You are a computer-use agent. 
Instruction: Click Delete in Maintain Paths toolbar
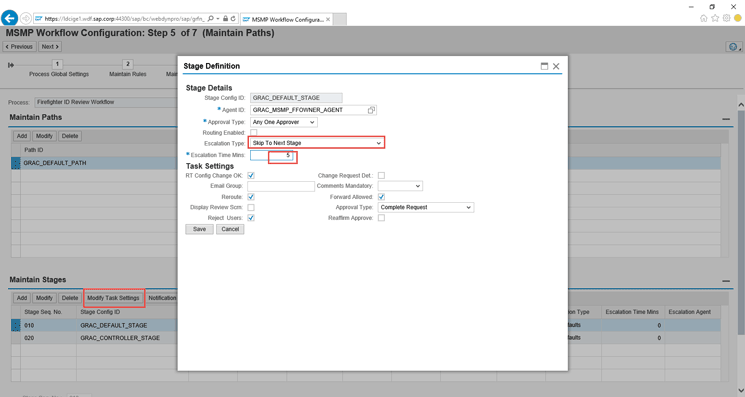[x=70, y=136]
